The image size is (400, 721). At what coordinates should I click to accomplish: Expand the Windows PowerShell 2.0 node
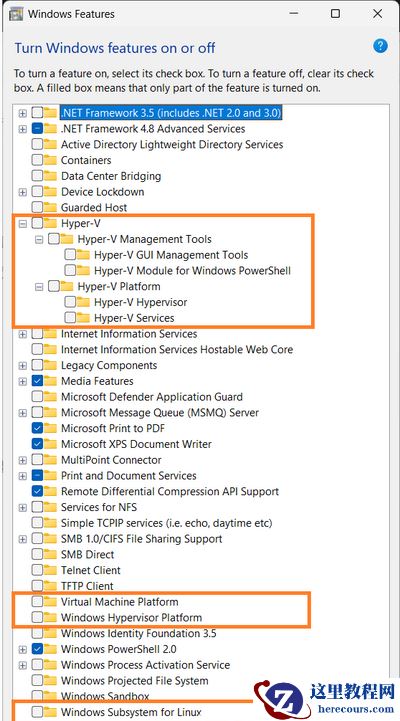tap(23, 649)
